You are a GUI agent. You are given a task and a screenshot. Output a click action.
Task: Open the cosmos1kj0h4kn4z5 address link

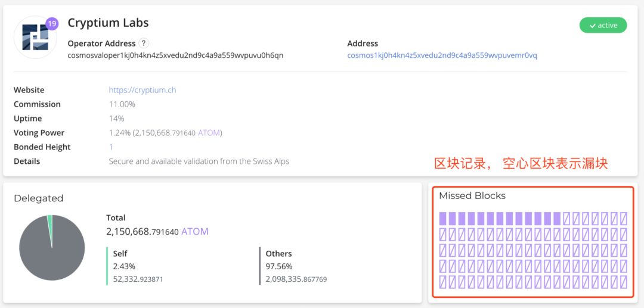(x=442, y=55)
